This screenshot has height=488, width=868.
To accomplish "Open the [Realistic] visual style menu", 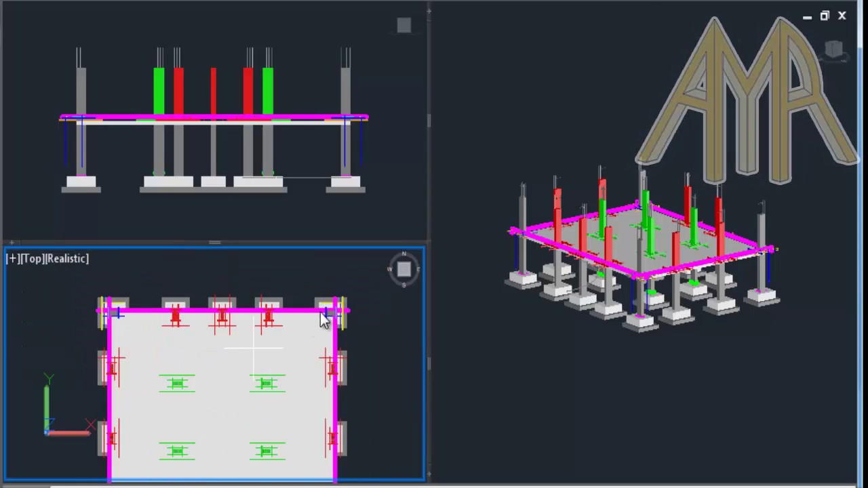I will (x=66, y=259).
